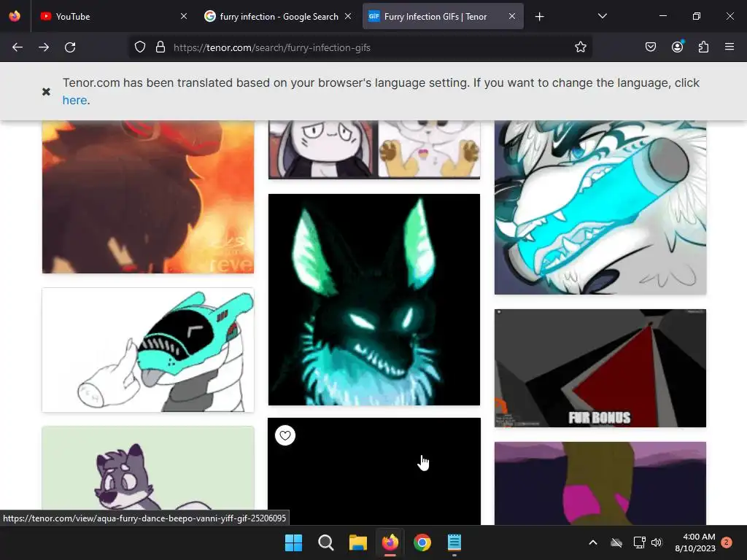Reload the current Tenor page
Viewport: 747px width, 560px height.
[x=70, y=47]
